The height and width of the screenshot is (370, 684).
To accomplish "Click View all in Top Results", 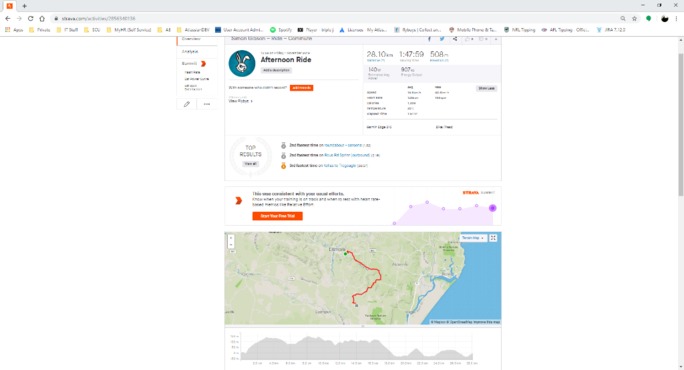I will pyautogui.click(x=250, y=164).
